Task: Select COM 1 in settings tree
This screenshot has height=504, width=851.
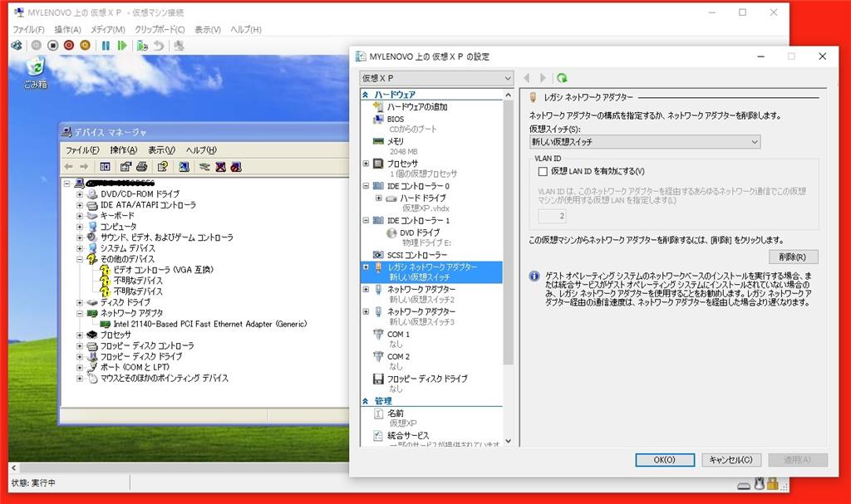Action: pyautogui.click(x=398, y=334)
